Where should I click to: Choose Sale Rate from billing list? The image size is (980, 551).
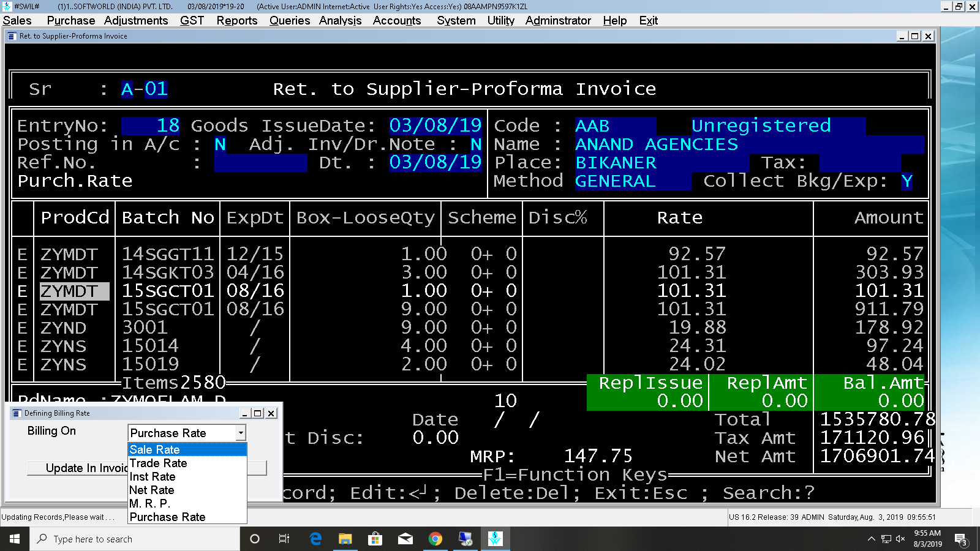tap(187, 449)
